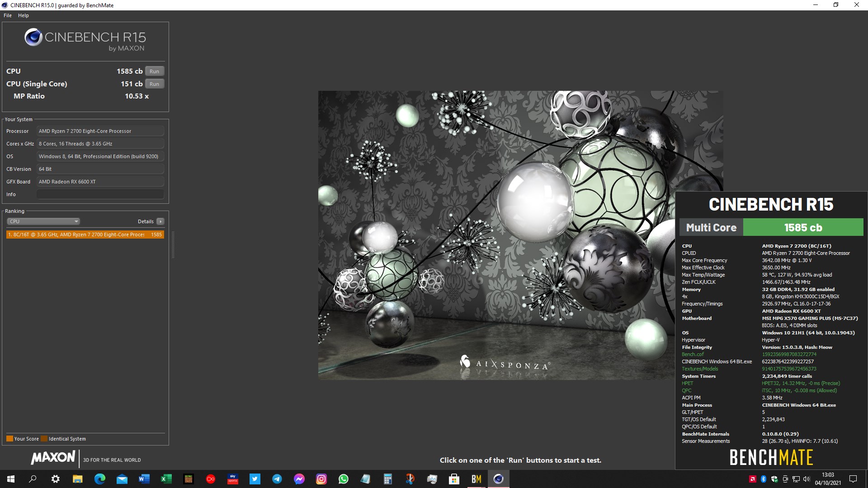Open Microsoft Store from taskbar
This screenshot has height=488, width=868.
[454, 479]
